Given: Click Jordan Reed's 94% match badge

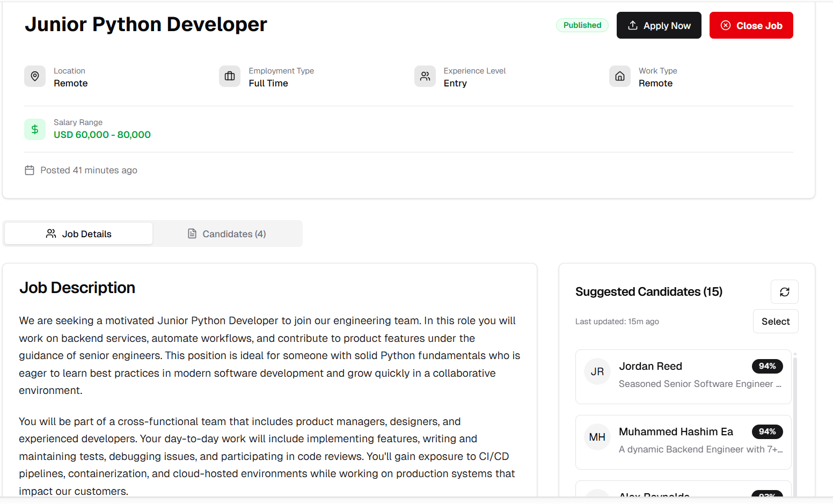Looking at the screenshot, I should pyautogui.click(x=767, y=366).
